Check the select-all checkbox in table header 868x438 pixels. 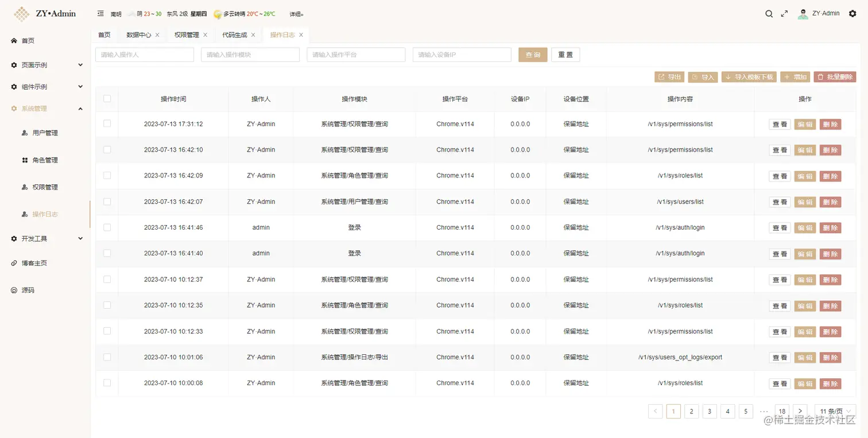point(107,99)
